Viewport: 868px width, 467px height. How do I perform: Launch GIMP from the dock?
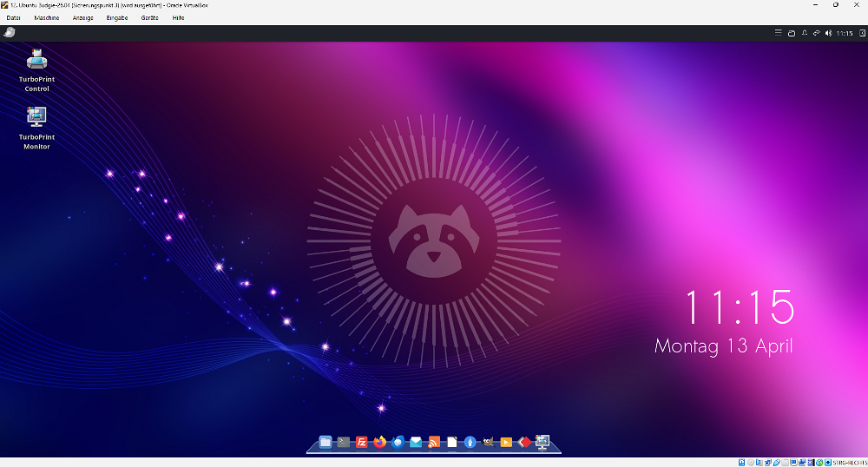click(489, 443)
